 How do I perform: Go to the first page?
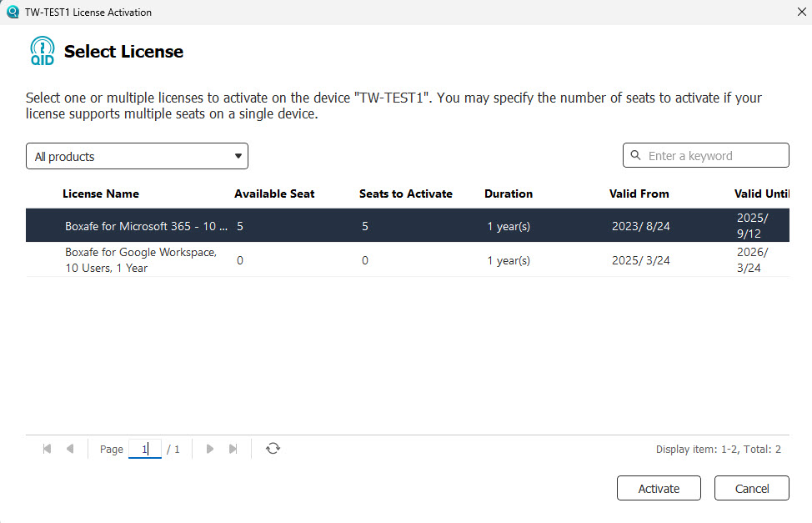click(47, 449)
